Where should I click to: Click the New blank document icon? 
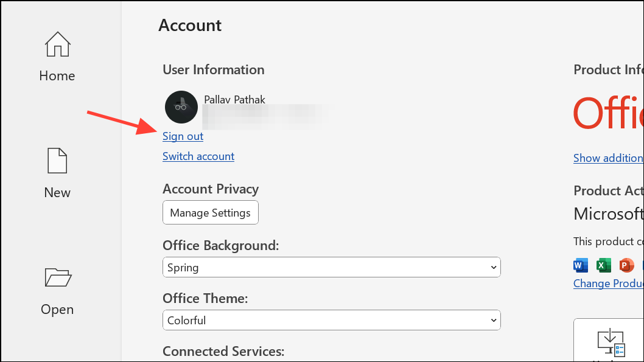tap(57, 161)
